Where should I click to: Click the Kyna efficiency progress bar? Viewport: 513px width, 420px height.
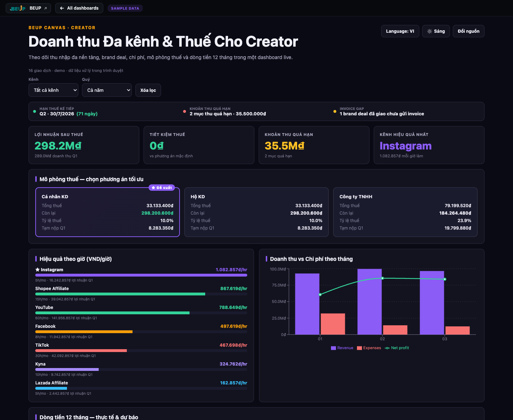coord(141,369)
